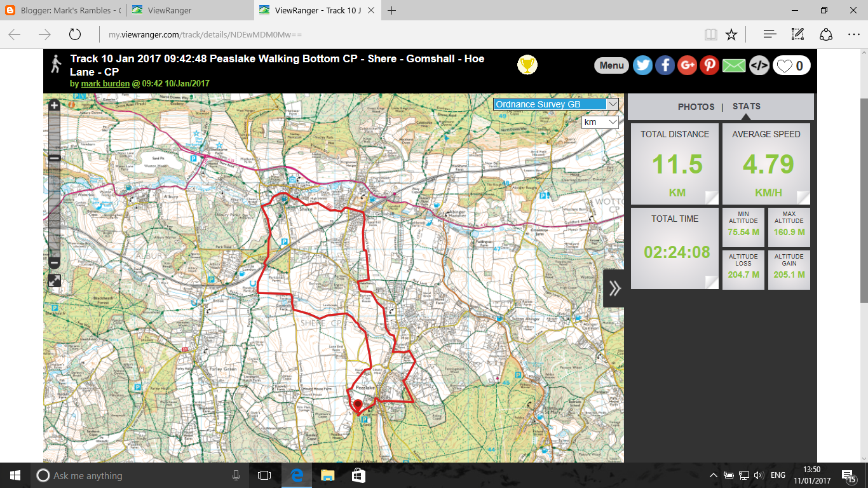Click the track title heading
868x488 pixels.
pos(277,65)
